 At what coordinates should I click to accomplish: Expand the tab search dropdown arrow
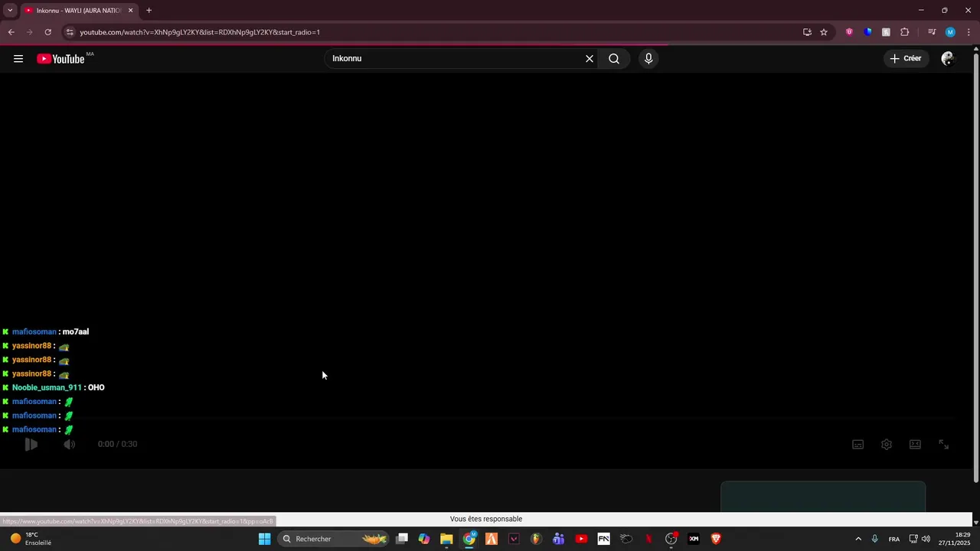point(10,11)
